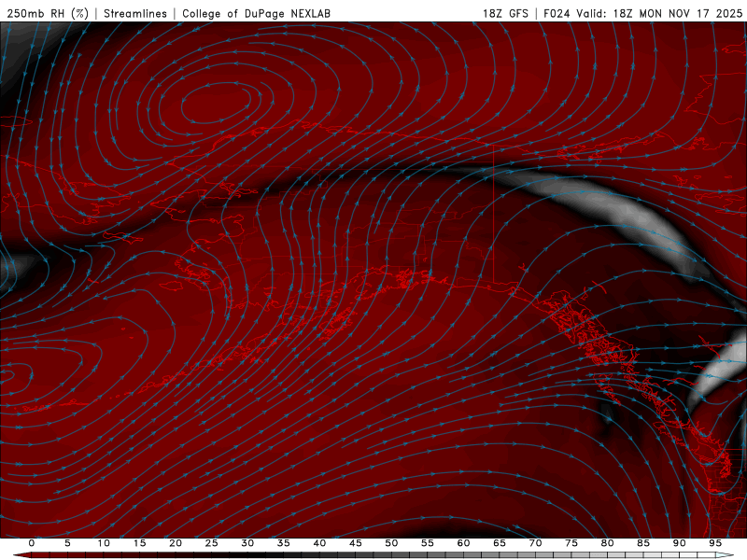The image size is (747, 560).
Task: Click the colorbar label '5'
Action: click(67, 543)
